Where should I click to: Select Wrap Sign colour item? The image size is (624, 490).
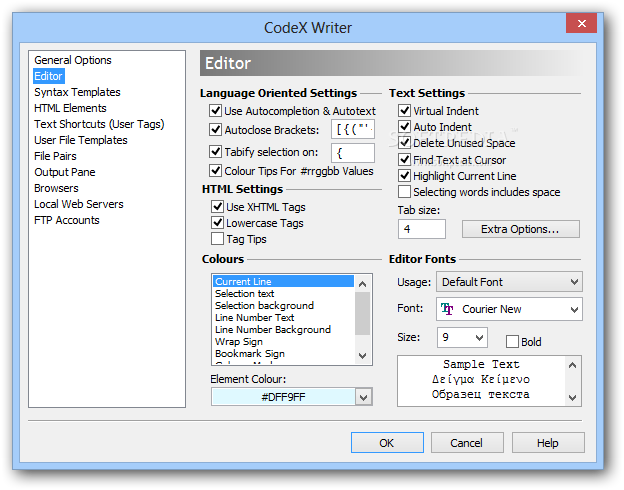(x=283, y=341)
